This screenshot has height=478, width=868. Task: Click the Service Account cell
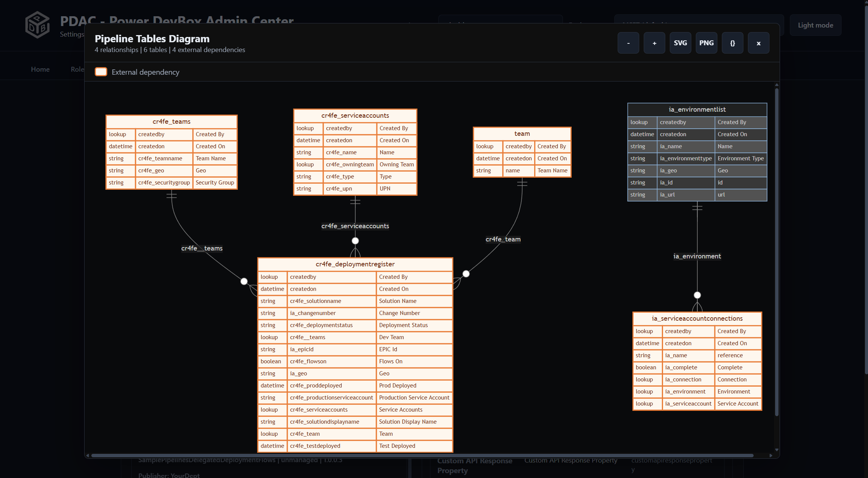point(738,404)
